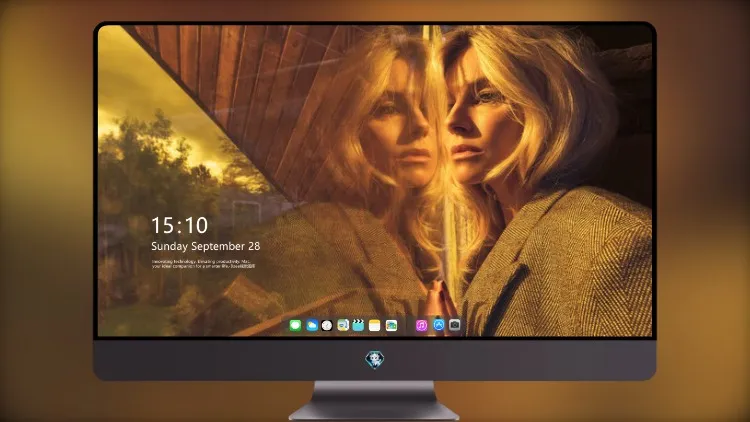Open the Weather app in dock
Screen dimensions: 750x422
312,325
